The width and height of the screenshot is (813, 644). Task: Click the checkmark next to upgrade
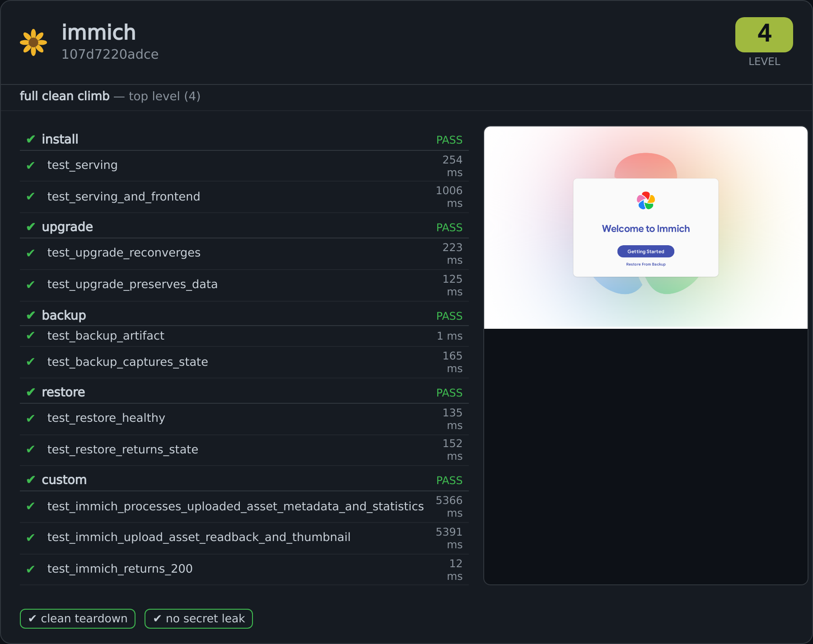tap(31, 227)
